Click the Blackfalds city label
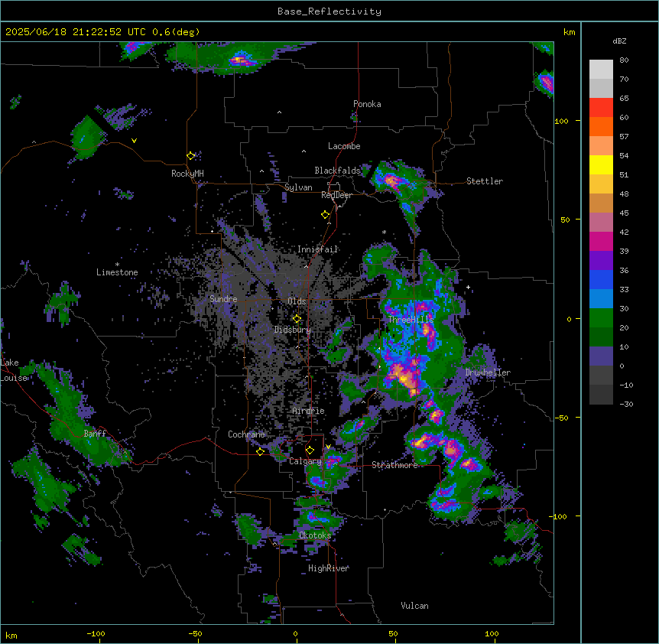Screen dimensions: 659x644 point(337,171)
